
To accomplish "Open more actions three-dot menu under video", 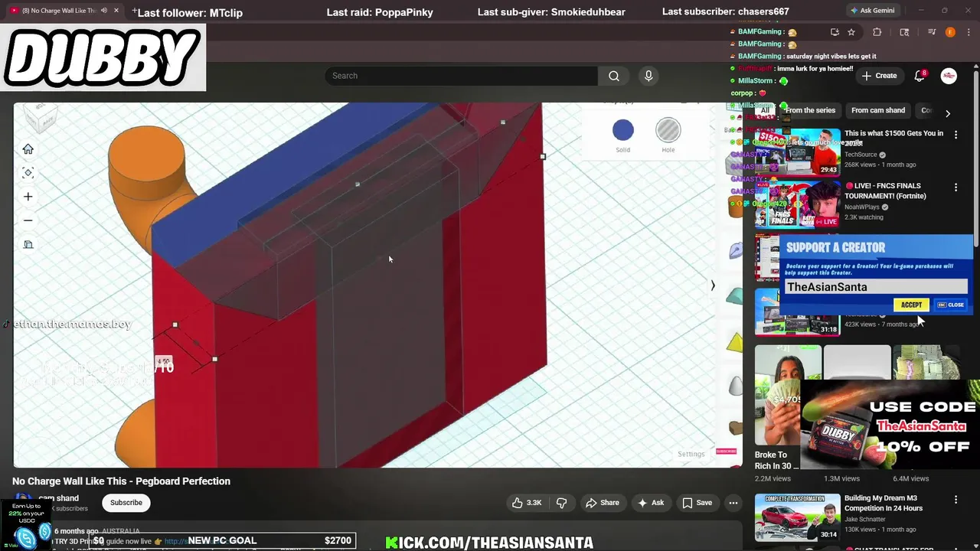I will [733, 503].
